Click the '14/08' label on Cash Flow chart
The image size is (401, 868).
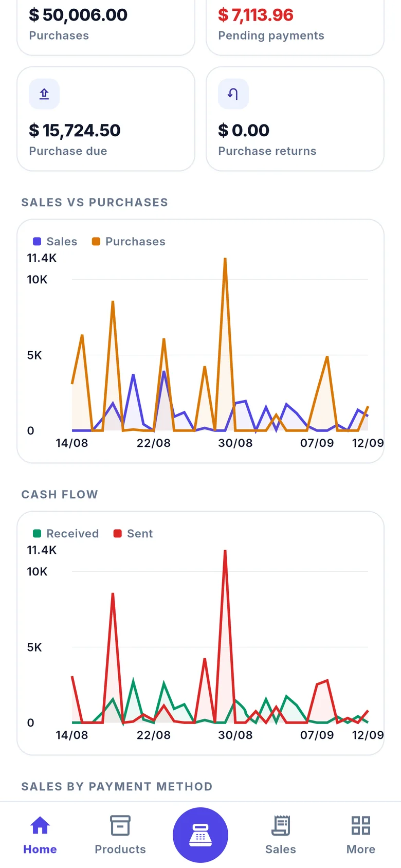tap(72, 735)
